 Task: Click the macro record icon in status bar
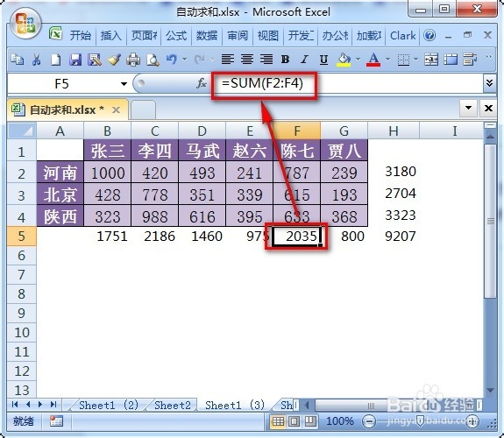(56, 421)
